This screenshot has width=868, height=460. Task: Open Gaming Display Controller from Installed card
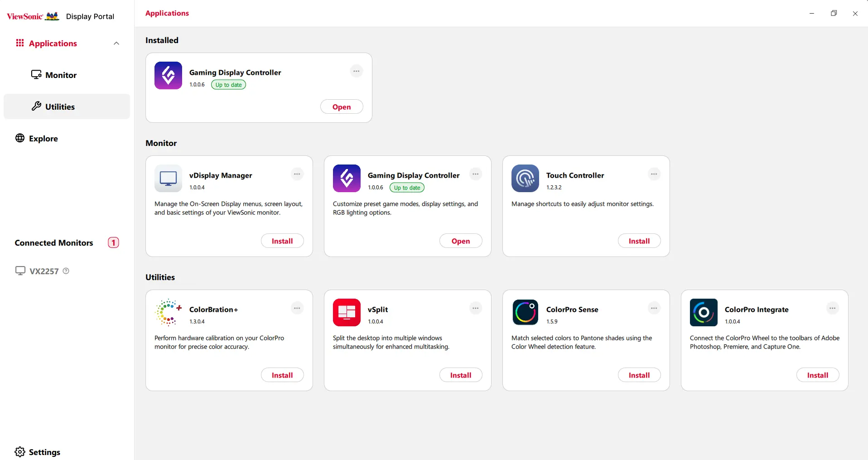point(342,107)
